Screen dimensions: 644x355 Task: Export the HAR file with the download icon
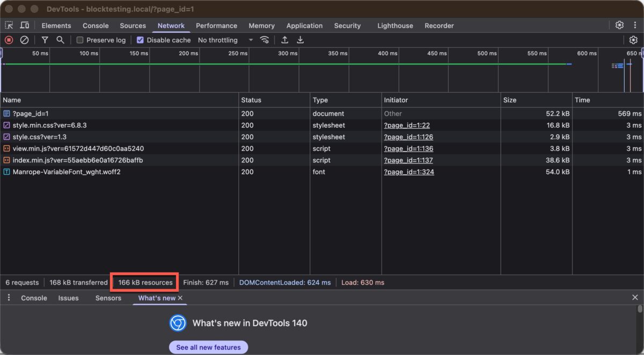coord(300,40)
